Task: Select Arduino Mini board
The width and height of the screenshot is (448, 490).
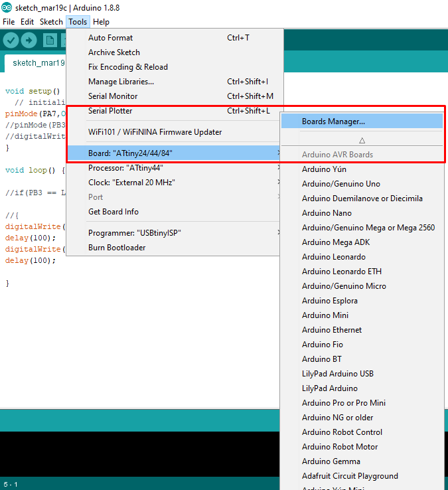Action: (362, 315)
